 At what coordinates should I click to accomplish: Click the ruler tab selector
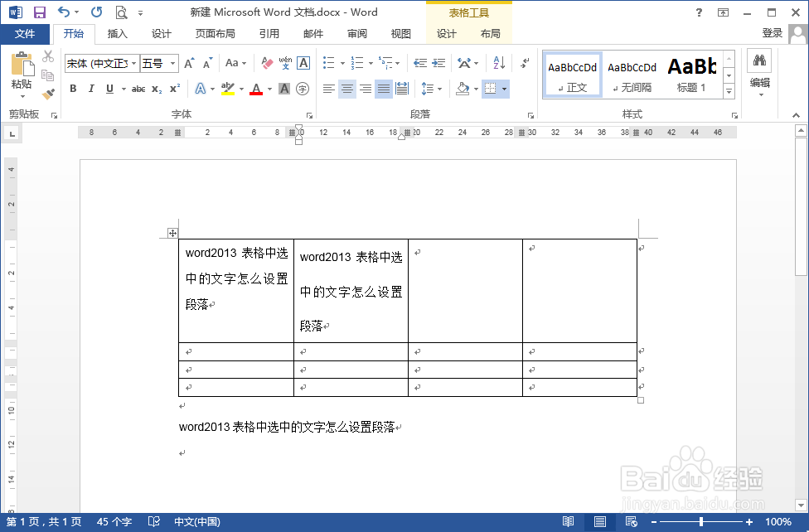(x=12, y=133)
